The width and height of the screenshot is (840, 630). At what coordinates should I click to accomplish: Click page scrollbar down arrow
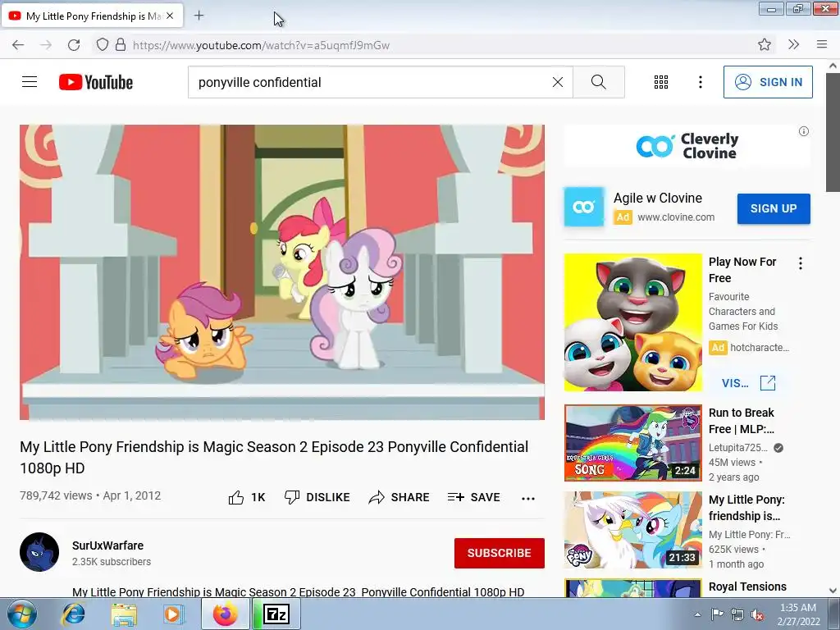833,591
